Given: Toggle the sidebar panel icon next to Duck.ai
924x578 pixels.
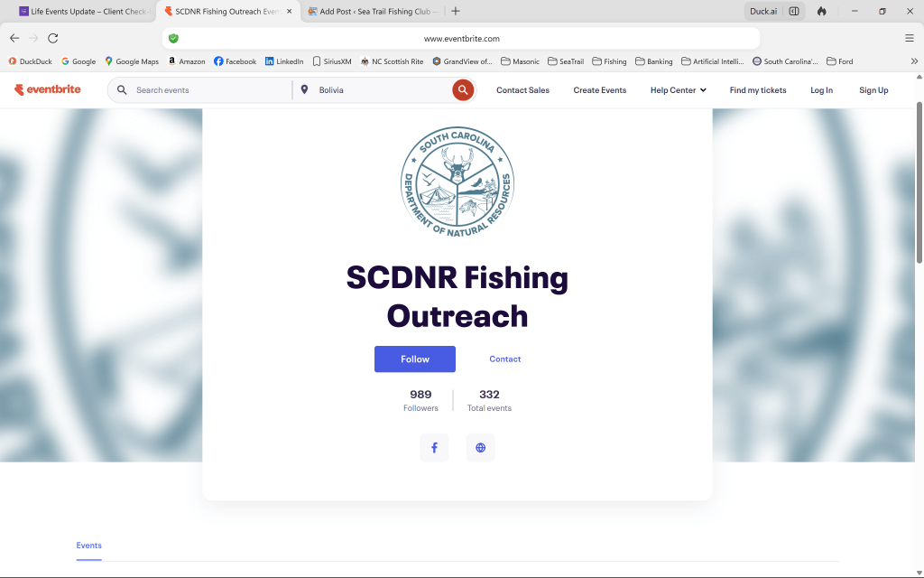Looking at the screenshot, I should (794, 12).
